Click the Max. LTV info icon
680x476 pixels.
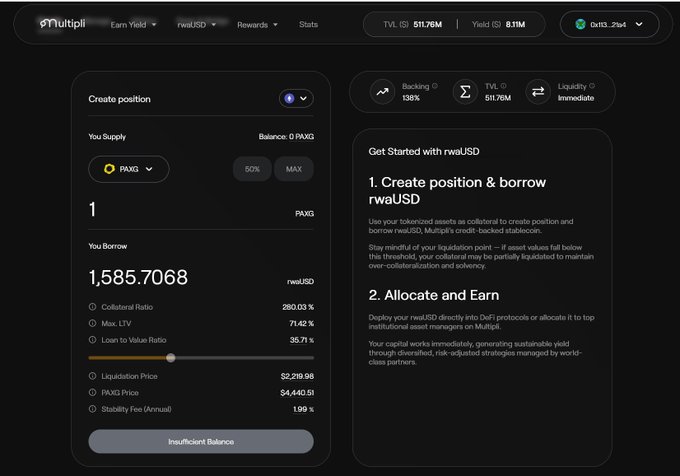(92, 323)
